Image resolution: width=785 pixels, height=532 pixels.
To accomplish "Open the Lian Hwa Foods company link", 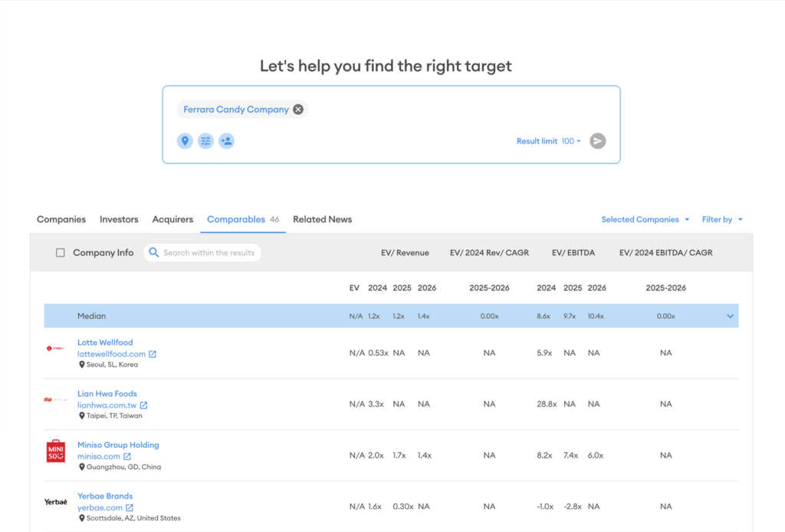I will (107, 394).
